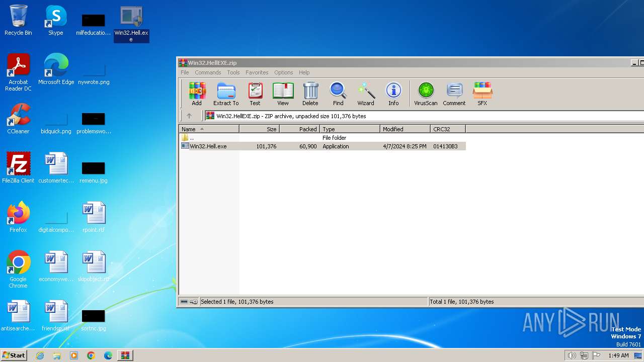Viewport: 644px width, 362px height.
Task: Launch the Wizard wand tool
Action: [366, 94]
